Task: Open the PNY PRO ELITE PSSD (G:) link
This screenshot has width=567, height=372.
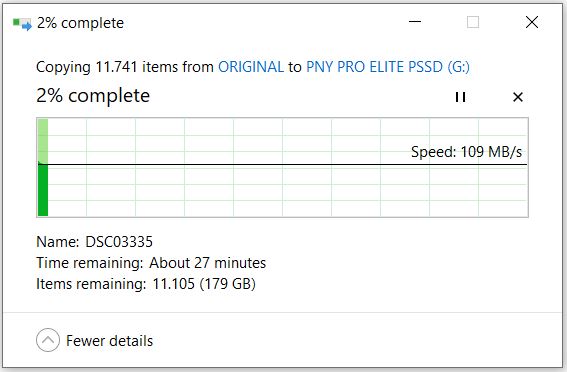Action: click(388, 67)
